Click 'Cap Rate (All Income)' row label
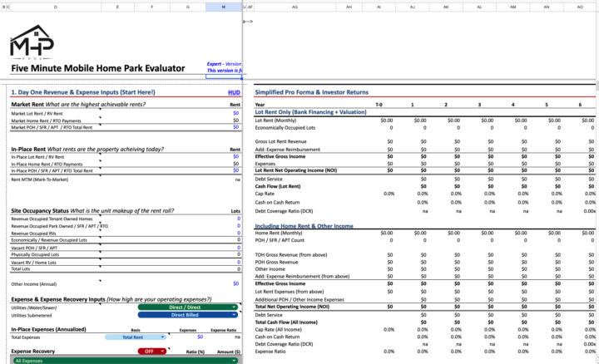The height and width of the screenshot is (364, 599). tap(278, 330)
